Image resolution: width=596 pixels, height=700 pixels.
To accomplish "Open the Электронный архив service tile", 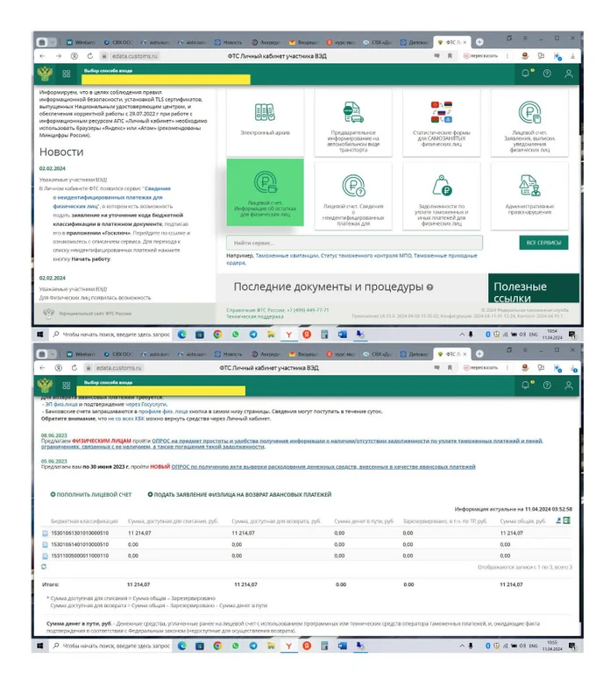I will 265,119.
